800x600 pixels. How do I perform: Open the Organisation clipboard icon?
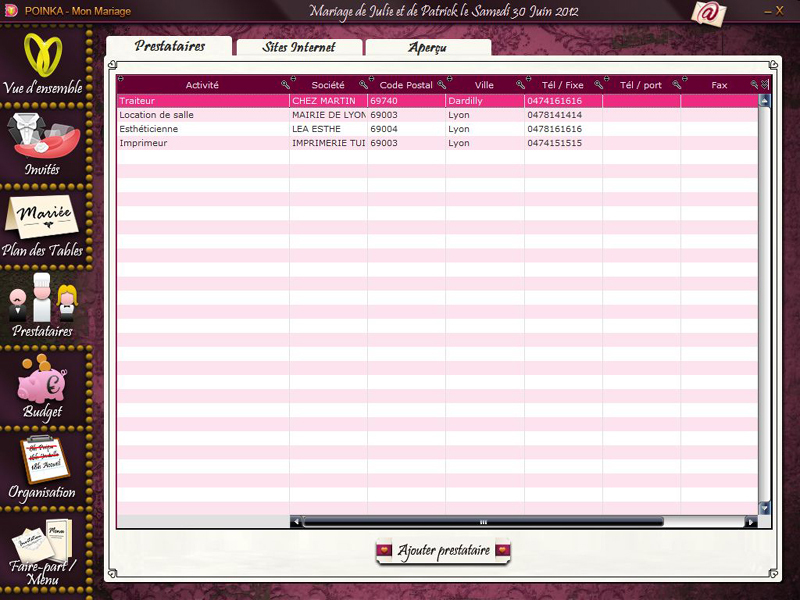click(x=45, y=459)
